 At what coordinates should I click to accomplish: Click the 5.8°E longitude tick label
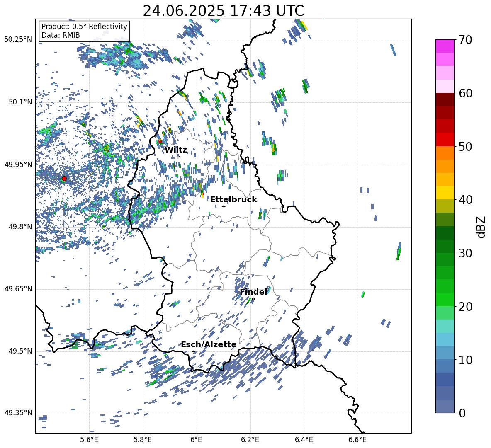(x=143, y=440)
